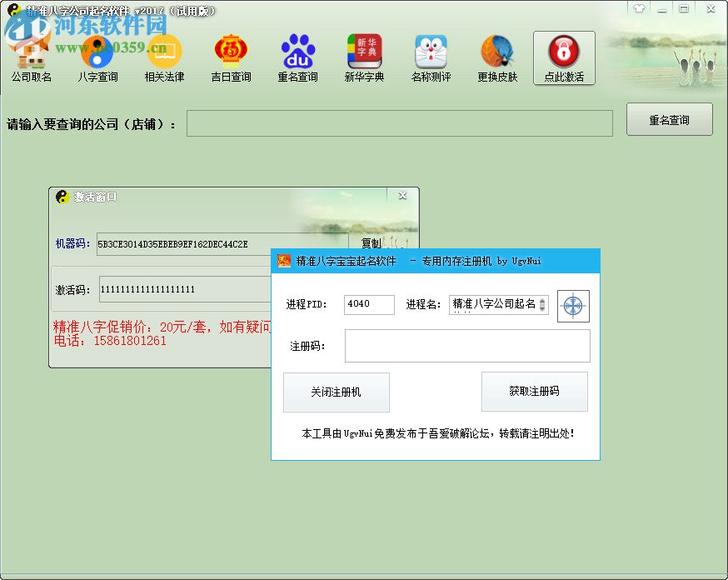Open the 相关法律 legal reference tool
Image resolution: width=728 pixels, height=580 pixels.
pyautogui.click(x=164, y=57)
